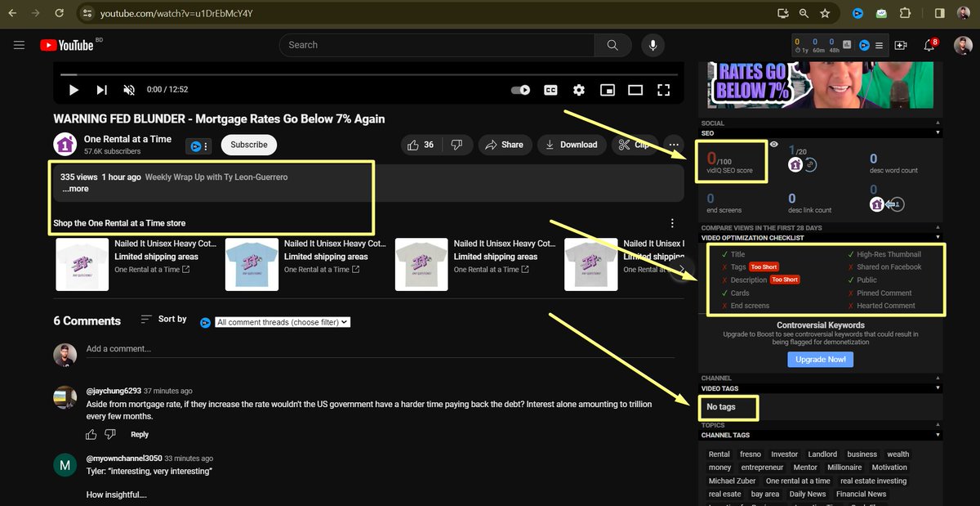The image size is (980, 506).
Task: Toggle autoplay in the player
Action: point(520,90)
